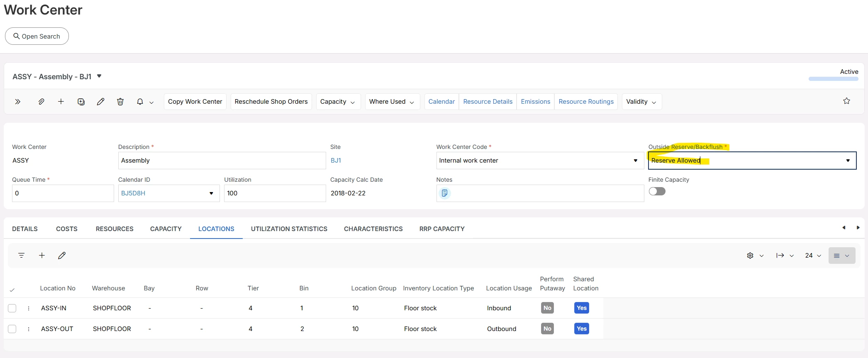Open row menu for ASSY-OUT
This screenshot has width=868, height=358.
[x=29, y=329]
